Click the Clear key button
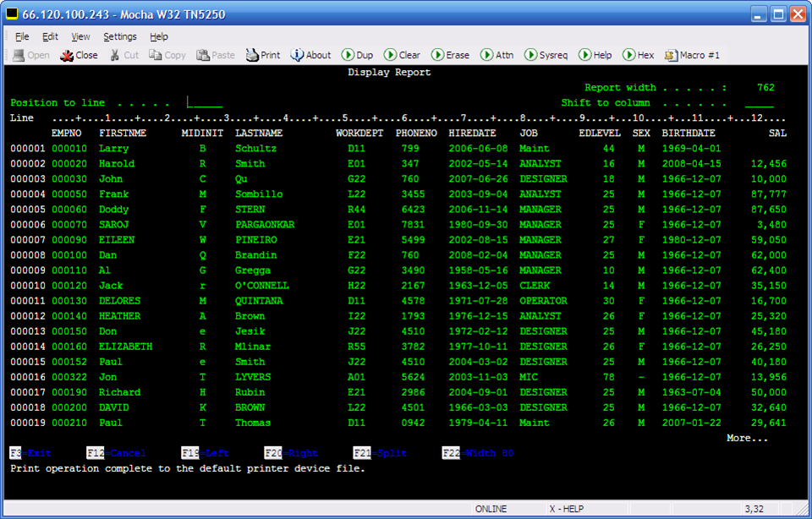This screenshot has width=812, height=519. [x=402, y=55]
